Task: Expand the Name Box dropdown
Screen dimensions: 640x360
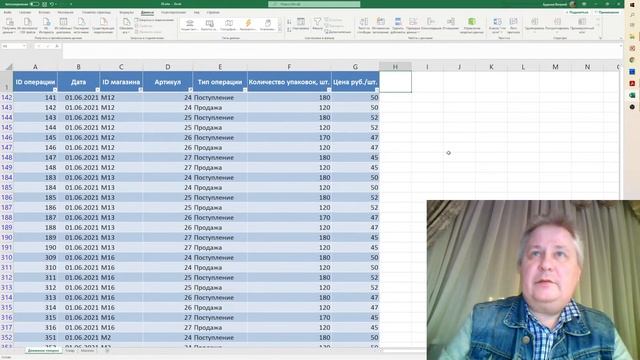Action: tap(24, 46)
